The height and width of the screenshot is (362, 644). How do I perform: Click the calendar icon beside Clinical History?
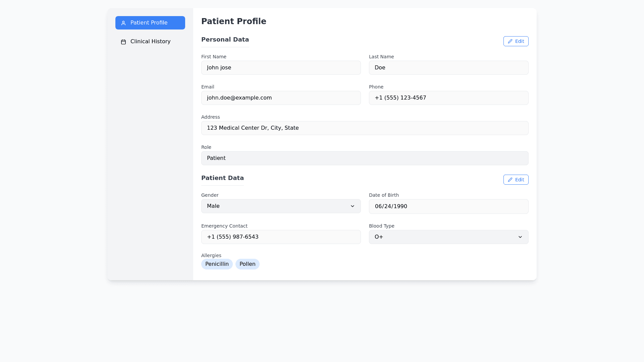click(123, 42)
